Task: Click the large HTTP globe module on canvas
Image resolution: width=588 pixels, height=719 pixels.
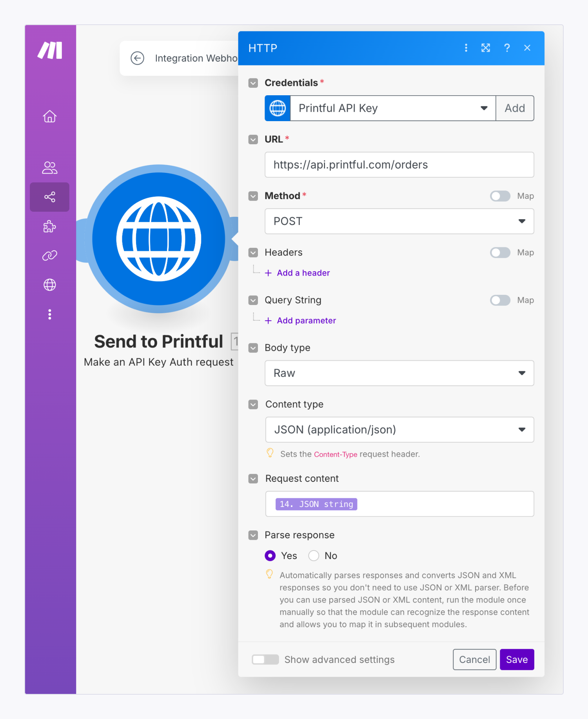Action: [159, 239]
